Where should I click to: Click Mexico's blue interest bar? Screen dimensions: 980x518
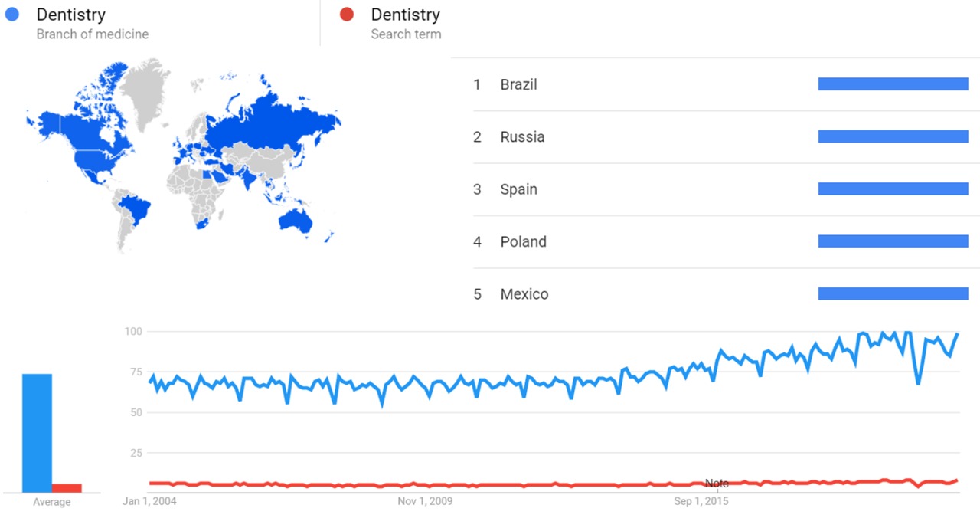click(x=893, y=293)
